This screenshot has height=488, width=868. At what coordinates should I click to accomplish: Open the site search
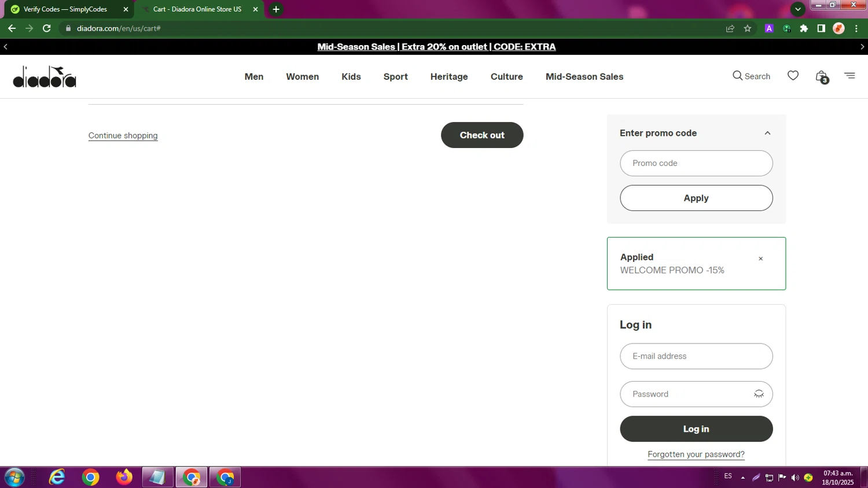(751, 76)
